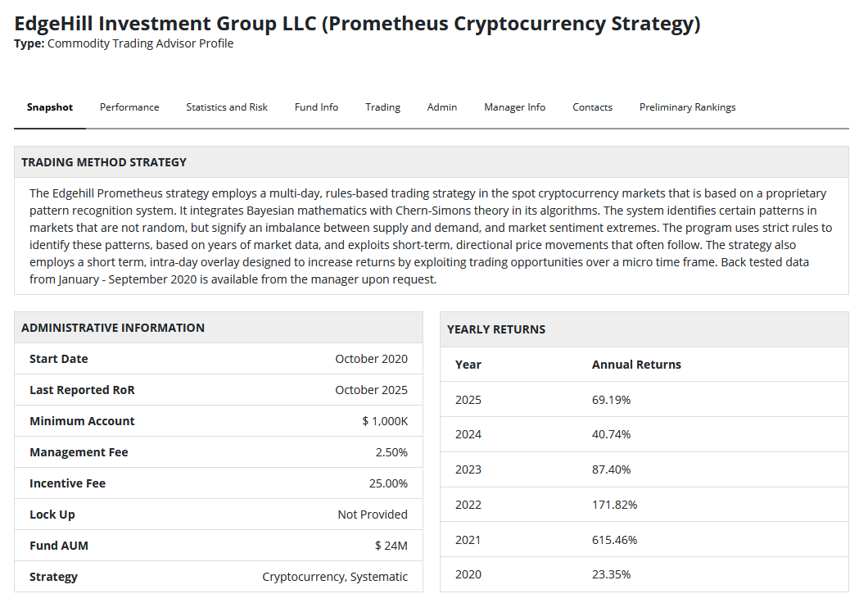Click the Incentive Fee value 25.00%

click(x=388, y=483)
